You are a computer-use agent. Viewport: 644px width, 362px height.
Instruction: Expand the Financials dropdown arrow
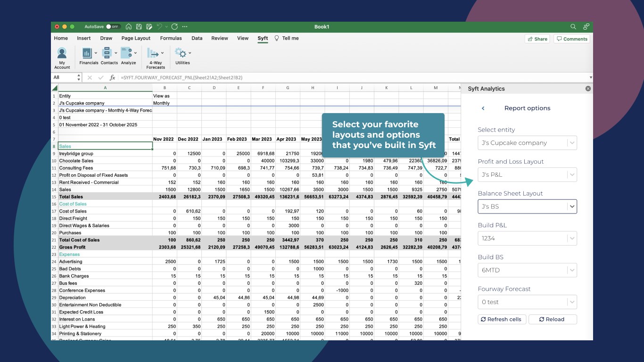(x=96, y=53)
